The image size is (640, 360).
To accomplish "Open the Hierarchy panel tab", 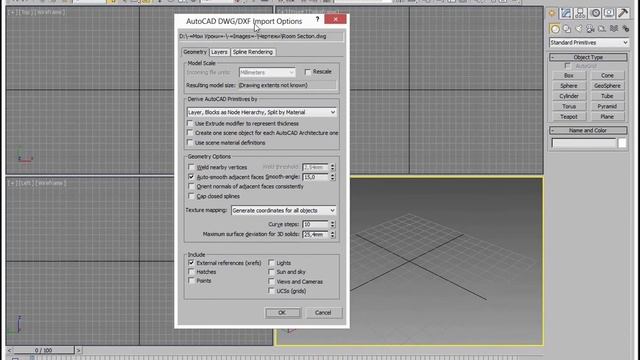I will [580, 13].
